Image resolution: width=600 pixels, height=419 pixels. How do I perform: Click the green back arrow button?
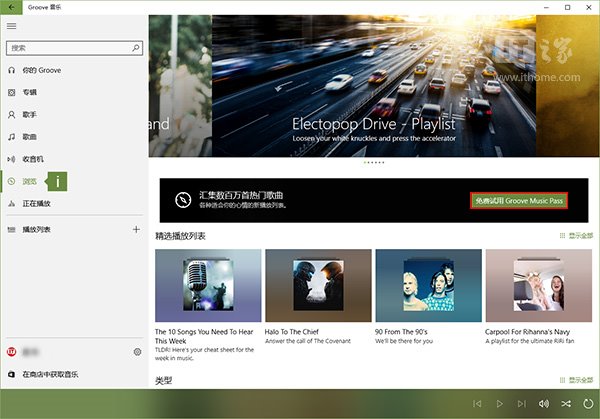(12, 7)
